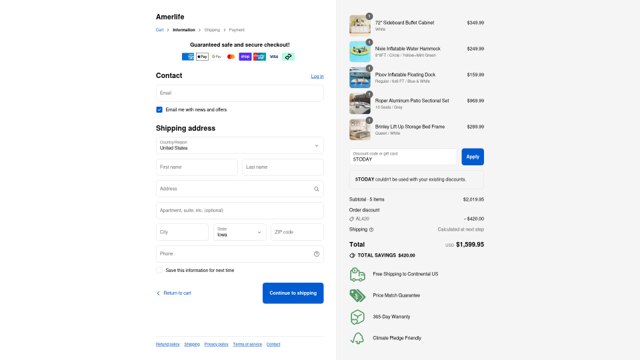Click the Price Match Guarantee tag icon
Viewport: 640px width, 360px height.
(357, 296)
